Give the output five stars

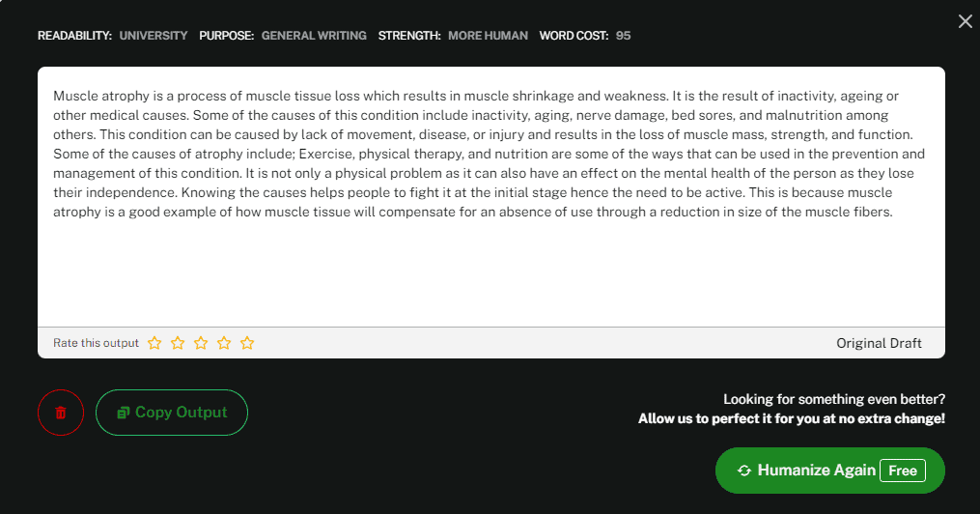coord(247,343)
